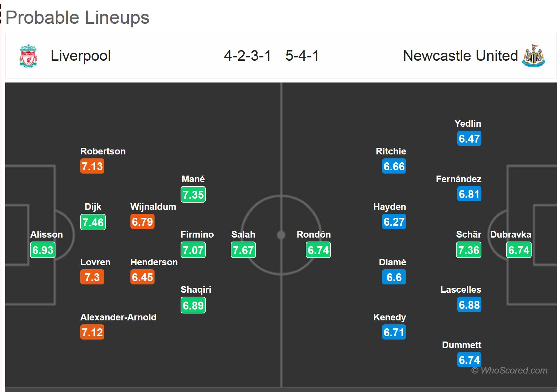Open Liverpool team name link
558x392 pixels.
coord(81,56)
